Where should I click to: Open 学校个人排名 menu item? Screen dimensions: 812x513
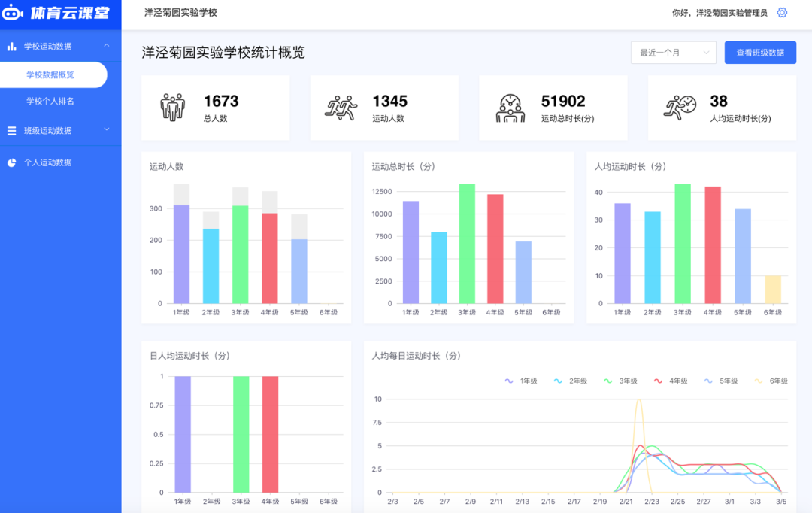click(x=50, y=102)
